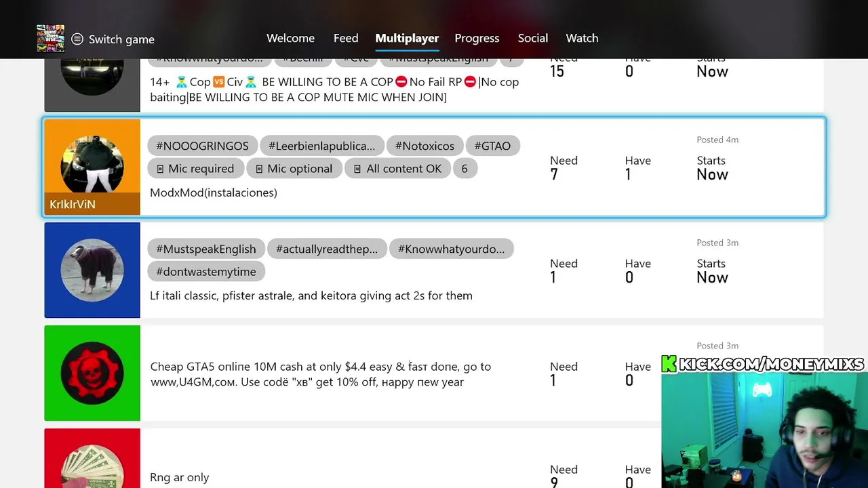This screenshot has width=868, height=488.
Task: Select the #NOOOGRINGOS tag
Action: tap(202, 146)
